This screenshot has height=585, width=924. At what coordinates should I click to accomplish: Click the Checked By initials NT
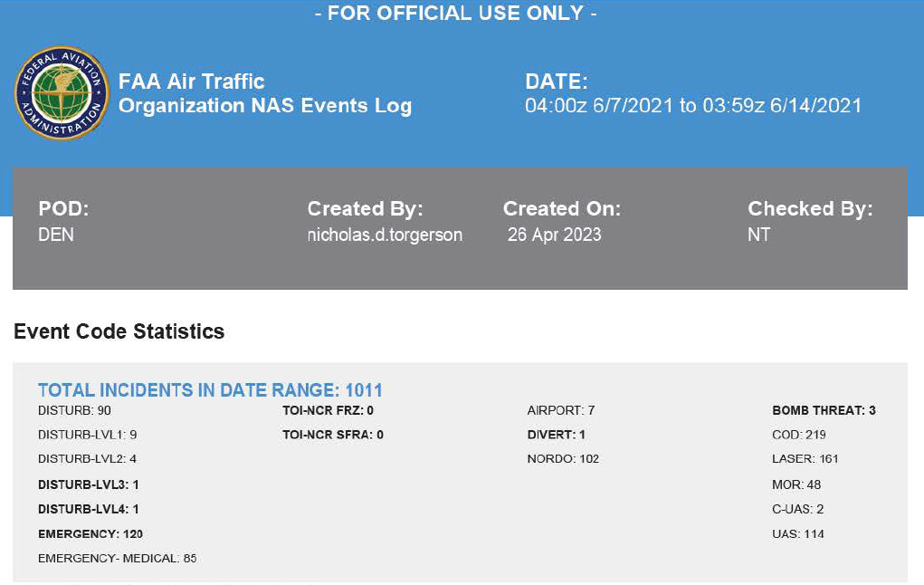(758, 235)
